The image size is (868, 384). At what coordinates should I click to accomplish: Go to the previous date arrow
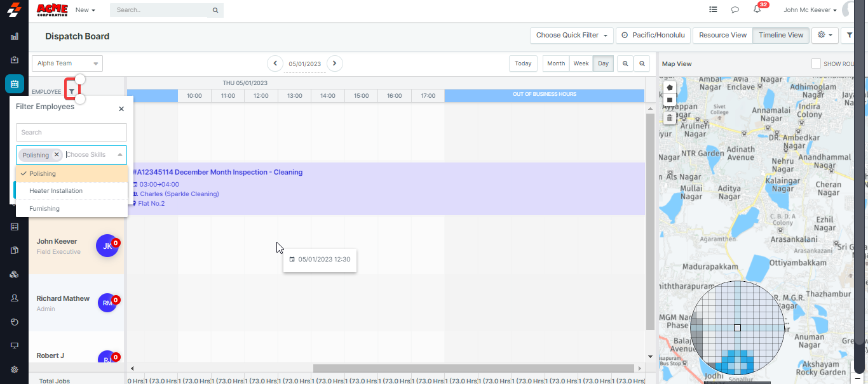275,63
